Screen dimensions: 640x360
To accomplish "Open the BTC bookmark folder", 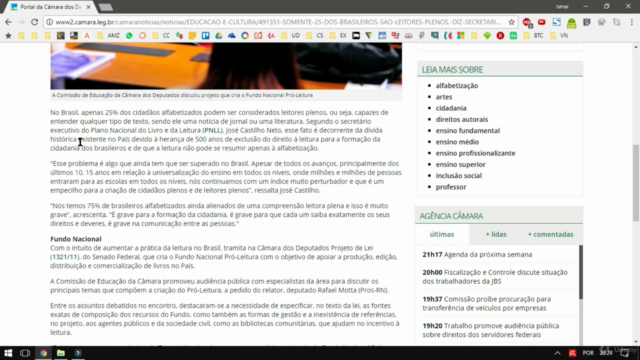I will coord(534,36).
